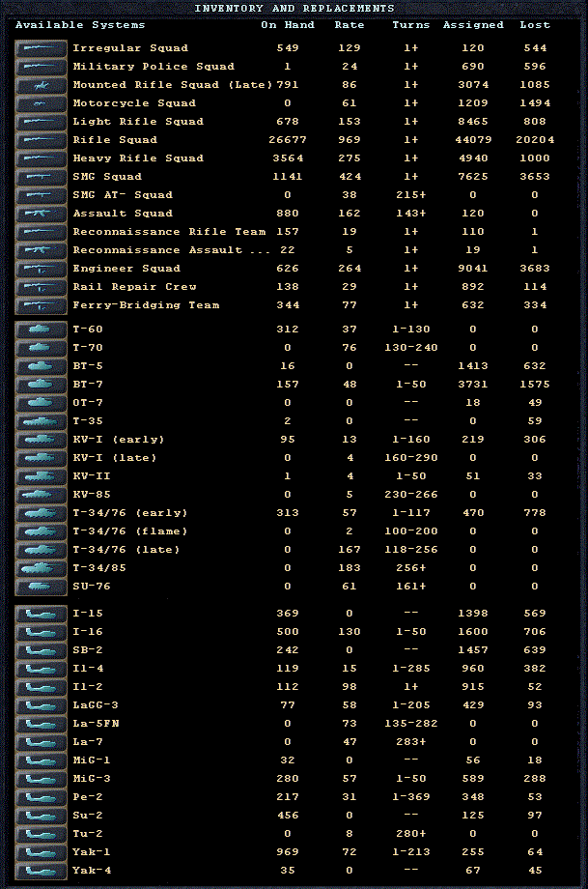Select the Reconnaissance Rifle Team label
This screenshot has height=889, width=588.
[169, 232]
